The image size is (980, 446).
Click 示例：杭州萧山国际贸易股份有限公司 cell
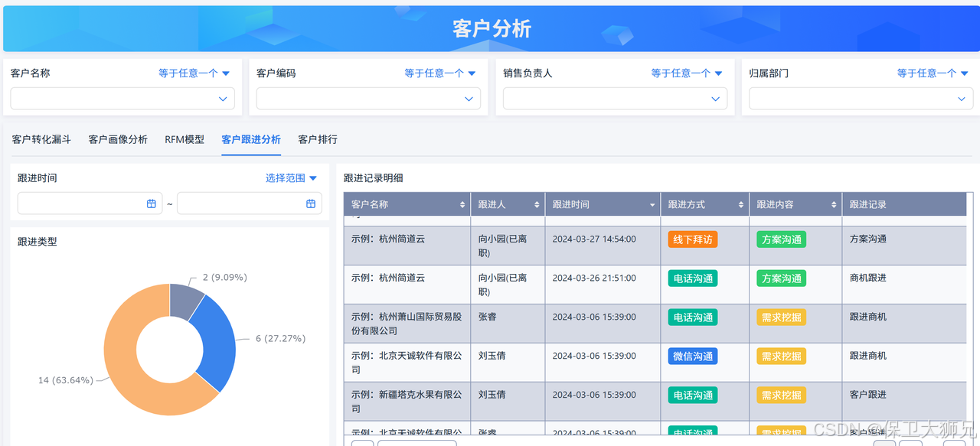coord(407,324)
